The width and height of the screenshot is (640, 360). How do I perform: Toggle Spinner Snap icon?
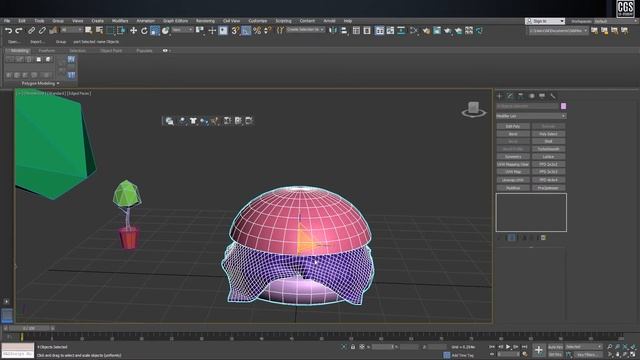point(268,31)
